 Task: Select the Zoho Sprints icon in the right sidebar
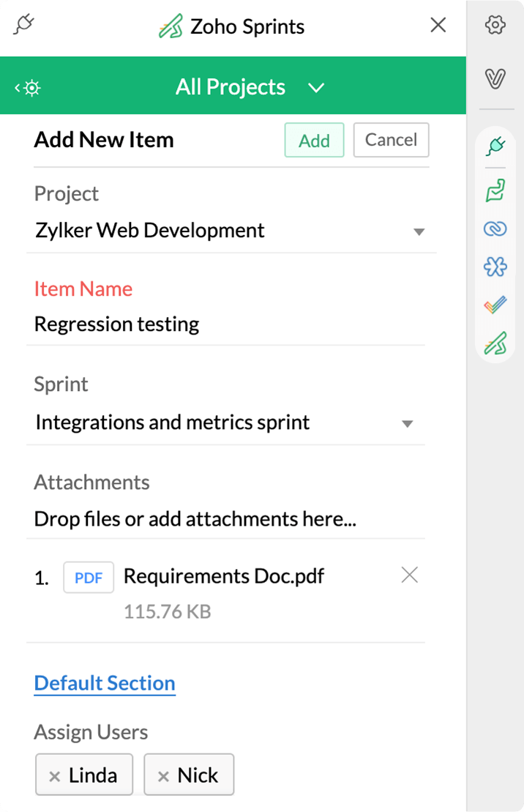coord(495,343)
